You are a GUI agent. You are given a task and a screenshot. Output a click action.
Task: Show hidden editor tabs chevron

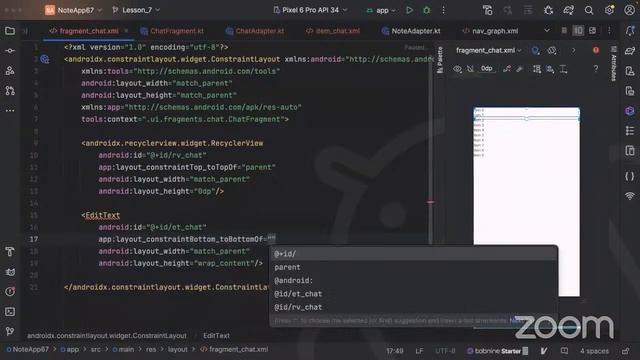tap(547, 31)
